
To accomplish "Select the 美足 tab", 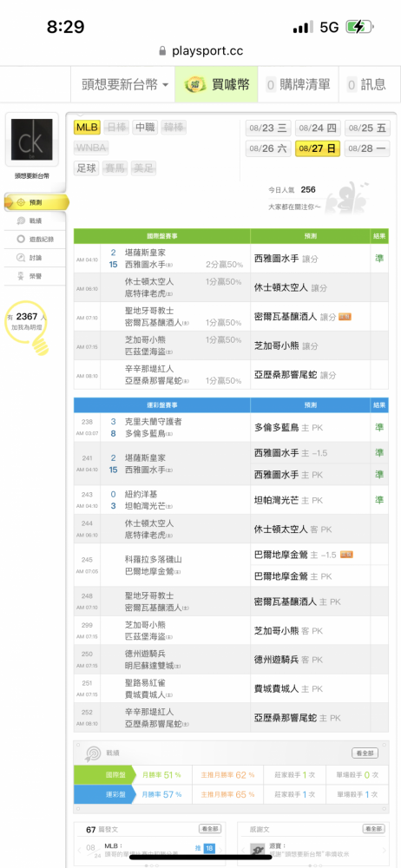I will pos(144,168).
